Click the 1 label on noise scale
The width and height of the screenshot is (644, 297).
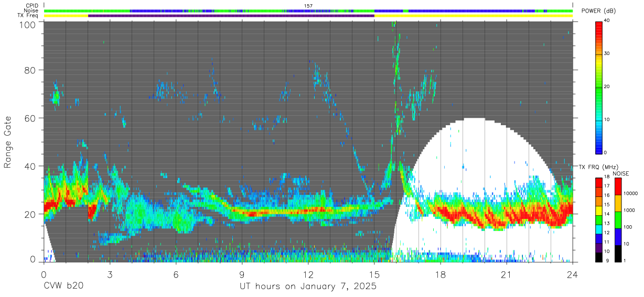626,260
